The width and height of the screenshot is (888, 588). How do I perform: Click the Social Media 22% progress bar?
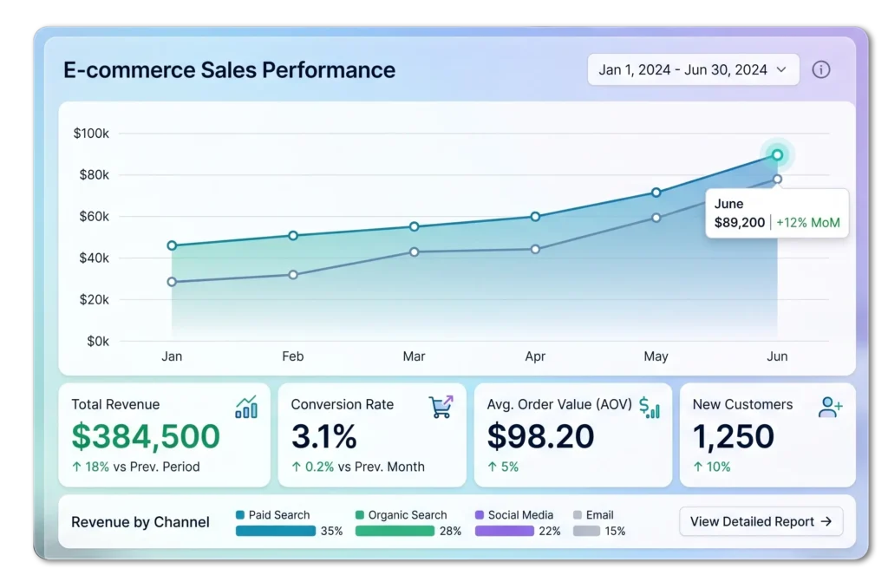505,531
